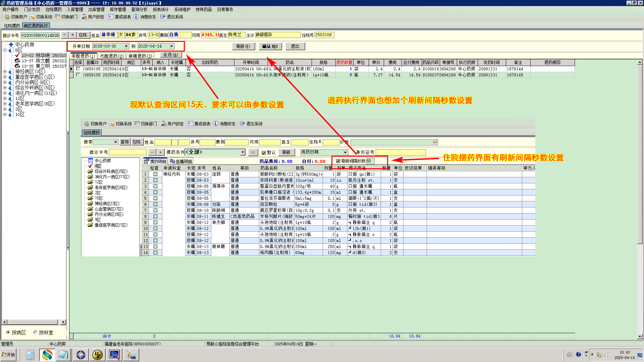Switch to the 代配退药(2) tab

click(x=112, y=56)
